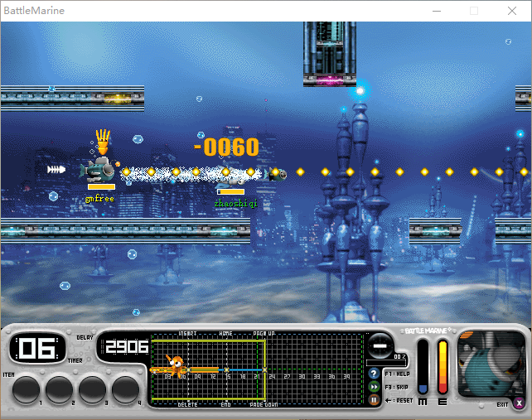Click the orange pause reset icon
The height and width of the screenshot is (420, 532).
[374, 399]
